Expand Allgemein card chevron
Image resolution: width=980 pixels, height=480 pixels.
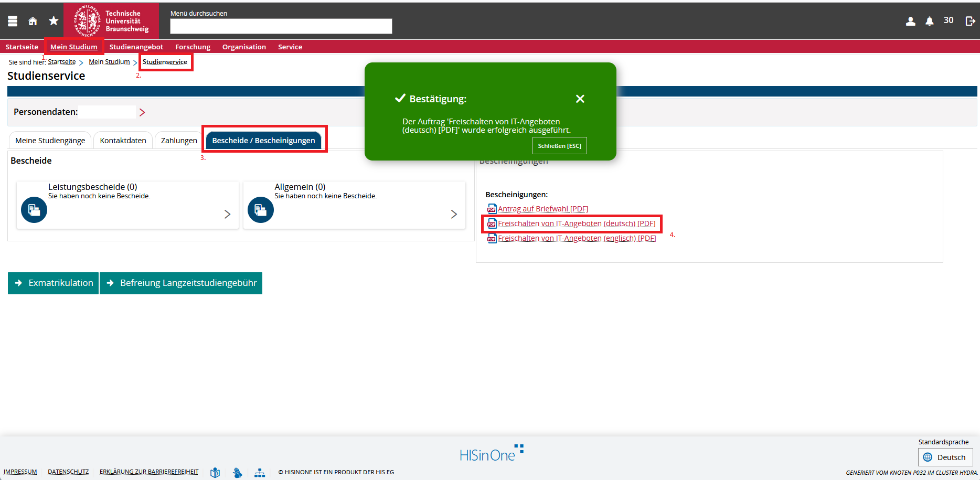coord(454,214)
